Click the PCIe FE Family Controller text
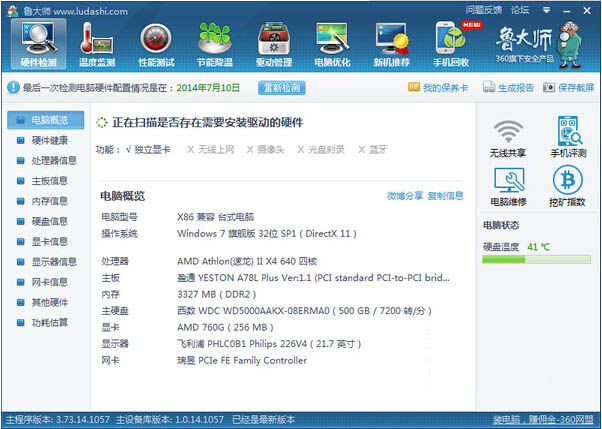 (242, 361)
